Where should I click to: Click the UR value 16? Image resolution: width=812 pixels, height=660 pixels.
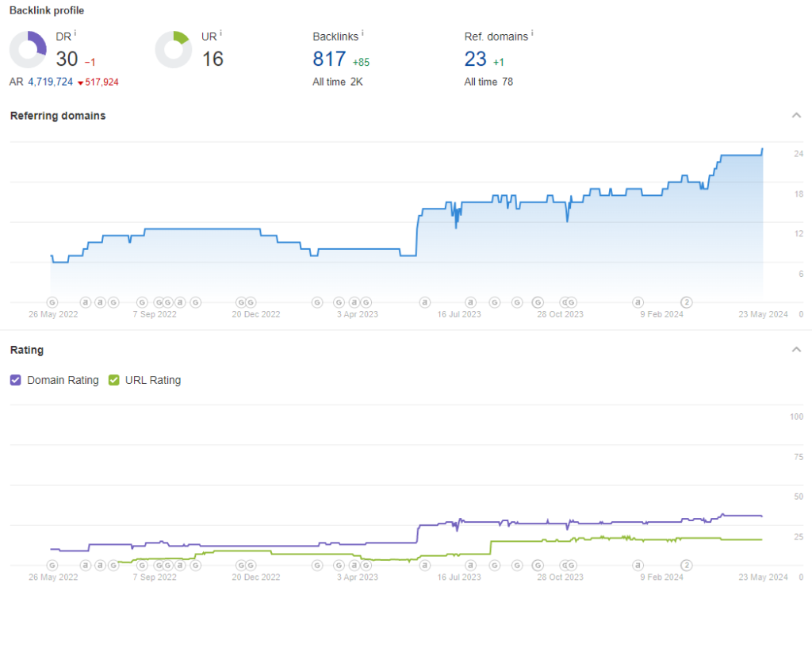[x=213, y=59]
